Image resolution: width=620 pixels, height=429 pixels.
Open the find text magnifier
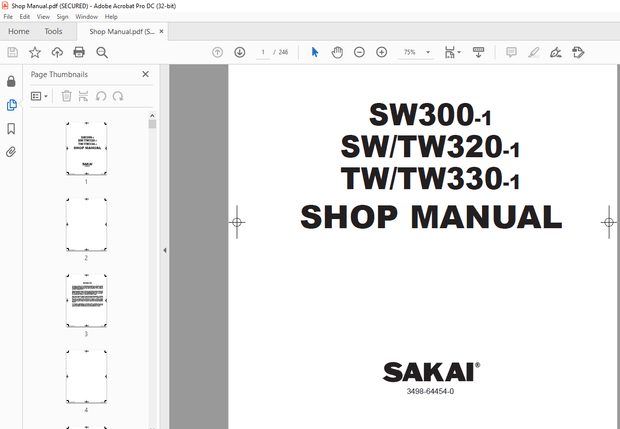pos(102,52)
